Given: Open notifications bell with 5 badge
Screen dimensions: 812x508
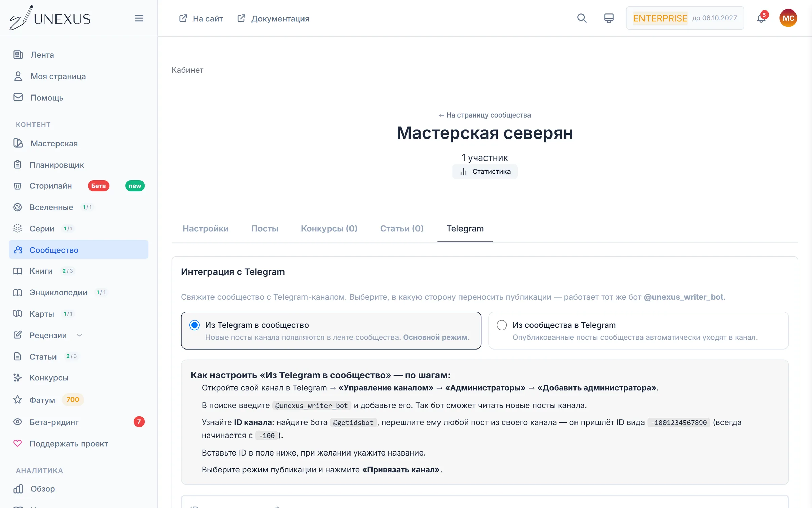Looking at the screenshot, I should pyautogui.click(x=761, y=18).
